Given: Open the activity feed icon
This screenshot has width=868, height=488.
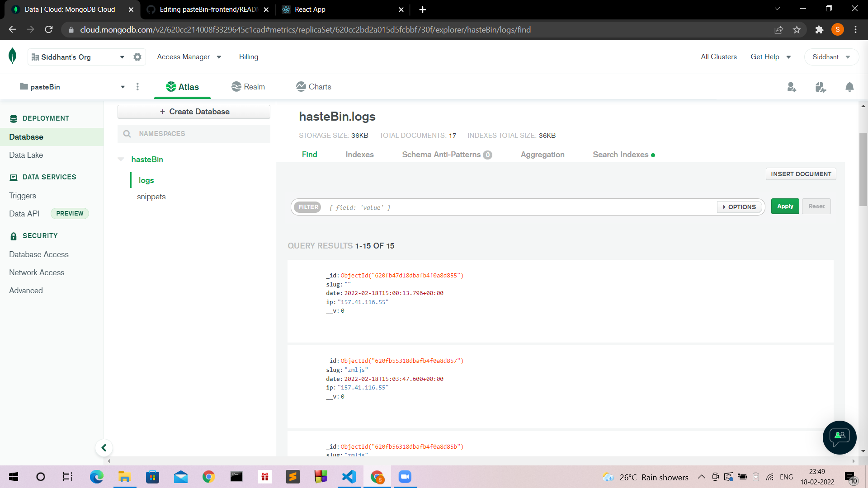Looking at the screenshot, I should coord(821,87).
